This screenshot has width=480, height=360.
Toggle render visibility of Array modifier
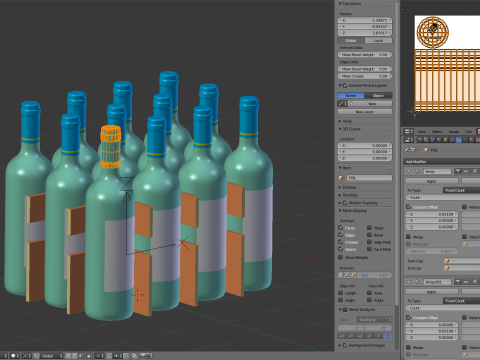(x=457, y=171)
